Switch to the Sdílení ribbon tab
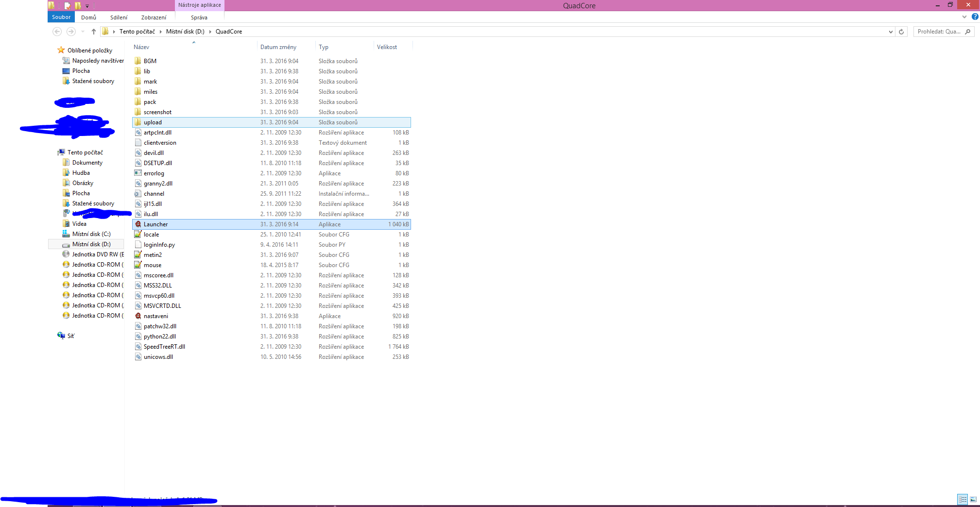 pyautogui.click(x=119, y=17)
